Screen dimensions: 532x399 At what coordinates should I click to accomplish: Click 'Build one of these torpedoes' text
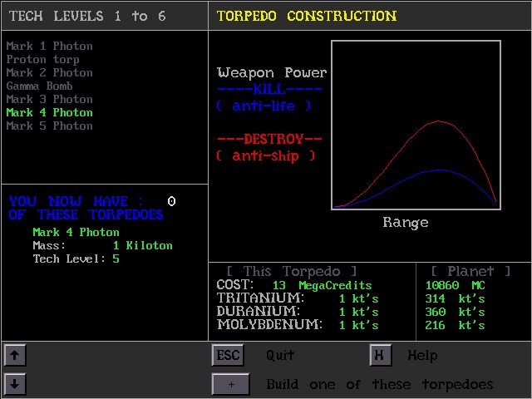click(x=379, y=384)
